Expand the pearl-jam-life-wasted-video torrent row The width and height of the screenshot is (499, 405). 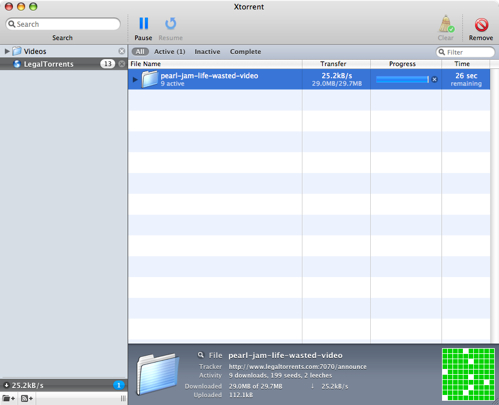pyautogui.click(x=135, y=79)
